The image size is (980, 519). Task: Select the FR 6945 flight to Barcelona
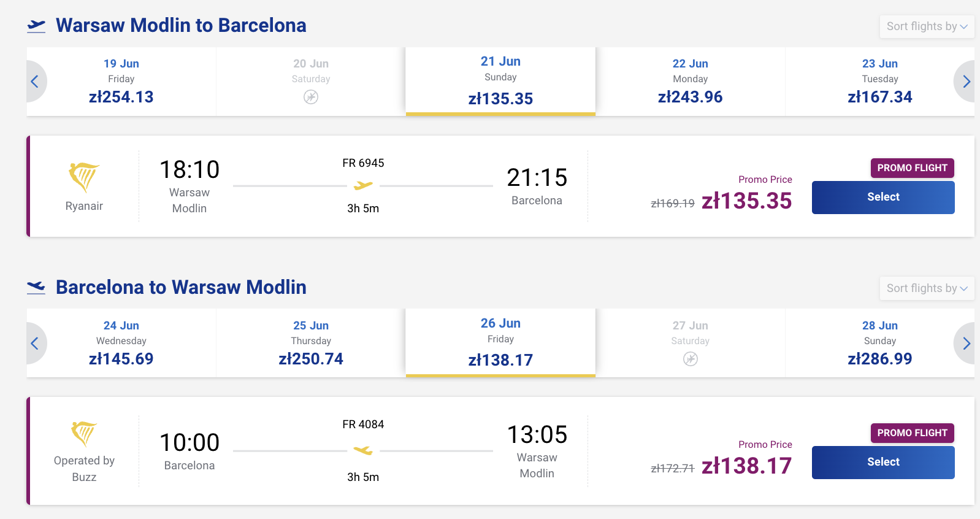coord(883,198)
